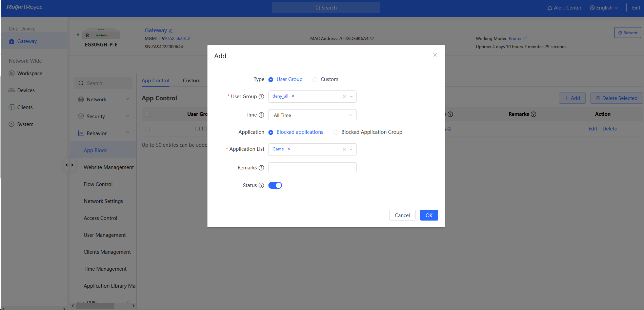Click the Time help question icon
This screenshot has width=644, height=310.
[261, 115]
